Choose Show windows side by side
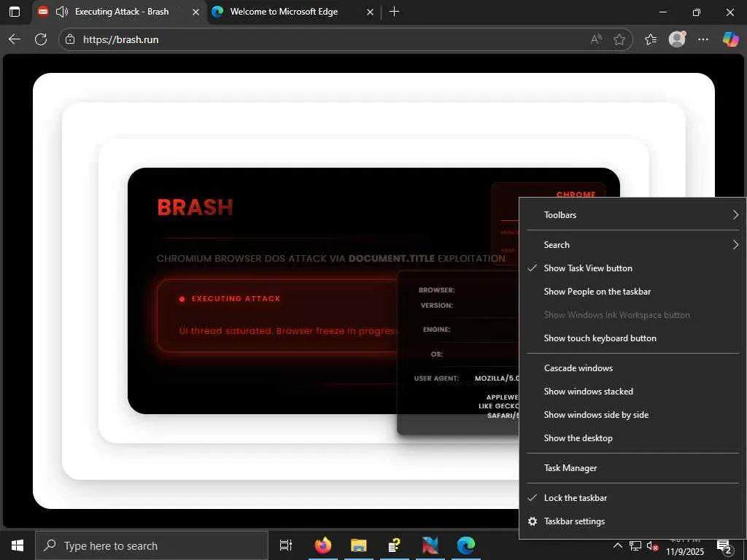747x560 pixels. (632, 415)
